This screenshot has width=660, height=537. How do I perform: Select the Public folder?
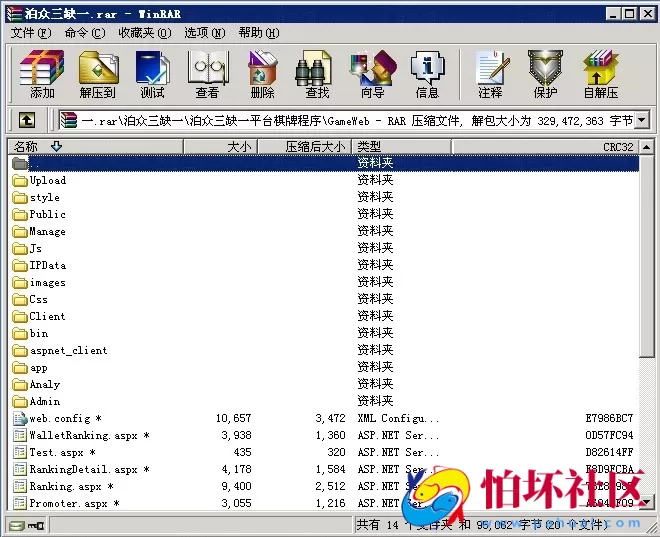pyautogui.click(x=39, y=214)
